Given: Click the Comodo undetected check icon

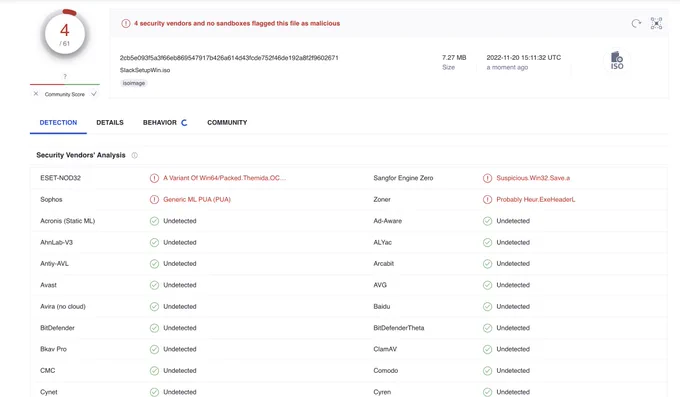Looking at the screenshot, I should (487, 371).
